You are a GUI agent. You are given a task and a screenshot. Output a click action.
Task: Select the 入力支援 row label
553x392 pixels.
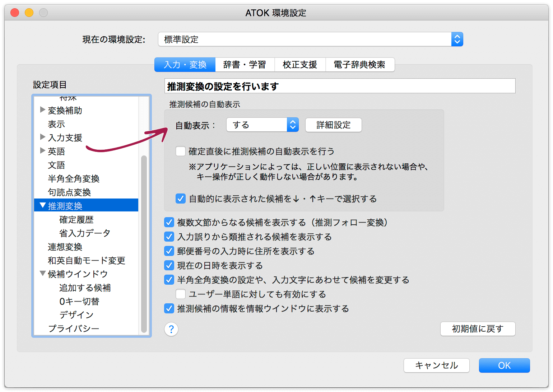tap(65, 138)
